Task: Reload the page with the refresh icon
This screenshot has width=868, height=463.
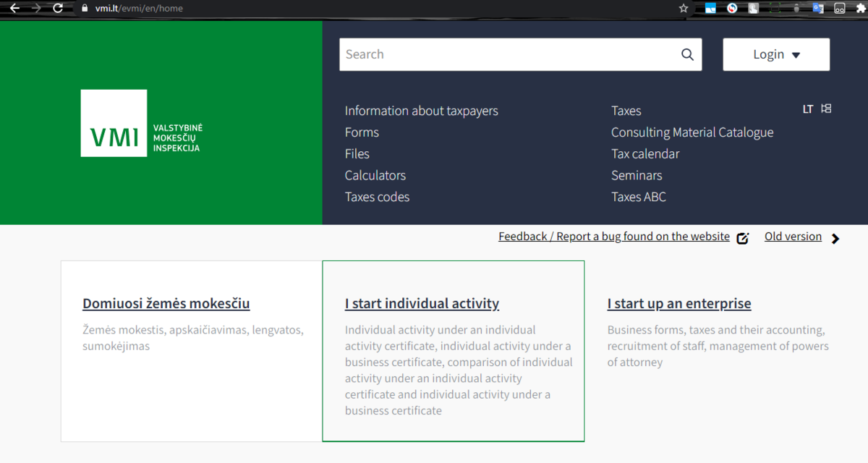Action: [x=59, y=9]
